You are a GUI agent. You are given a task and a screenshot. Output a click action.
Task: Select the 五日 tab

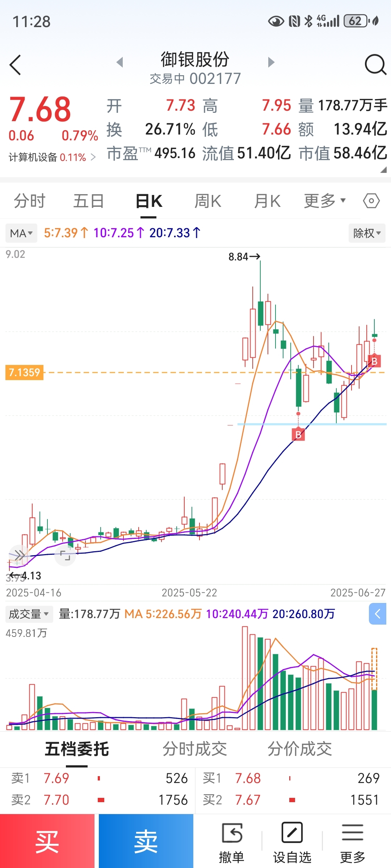point(89,201)
